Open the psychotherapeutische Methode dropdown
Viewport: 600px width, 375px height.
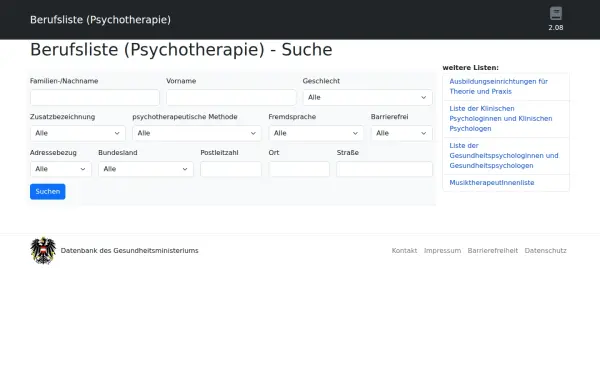[x=197, y=133]
